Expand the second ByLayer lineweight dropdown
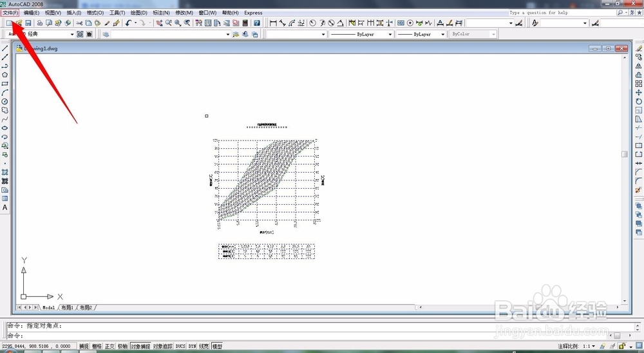Screen dimensions: 644x353 (442, 34)
